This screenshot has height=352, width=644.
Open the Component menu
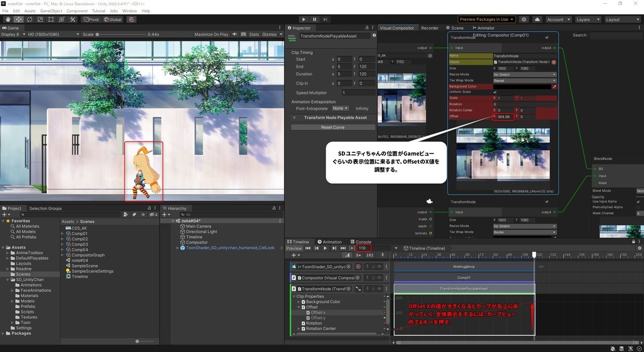pos(77,11)
